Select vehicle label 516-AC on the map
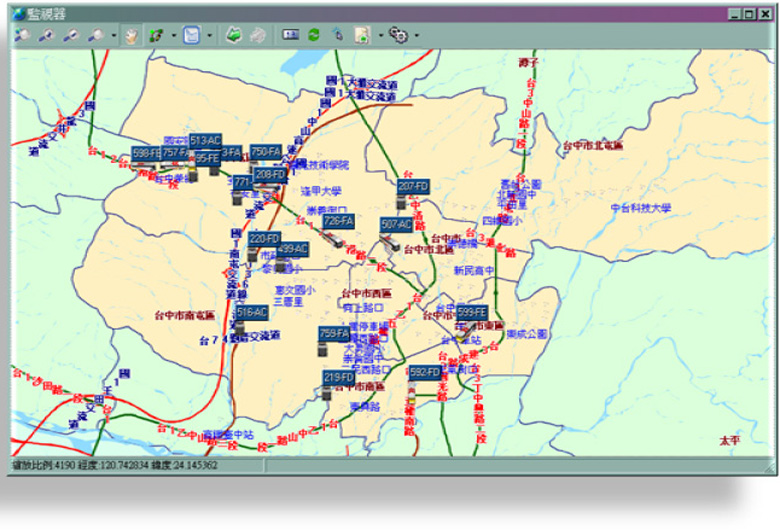Image resolution: width=780 pixels, height=530 pixels. tap(252, 313)
